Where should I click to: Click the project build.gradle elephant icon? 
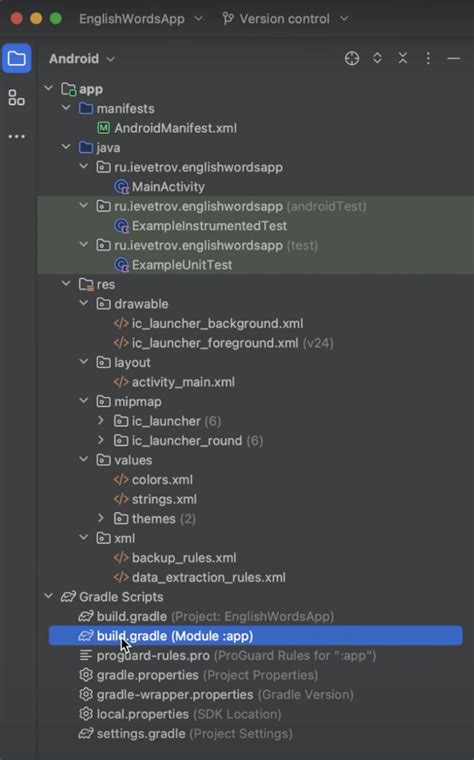coord(86,617)
